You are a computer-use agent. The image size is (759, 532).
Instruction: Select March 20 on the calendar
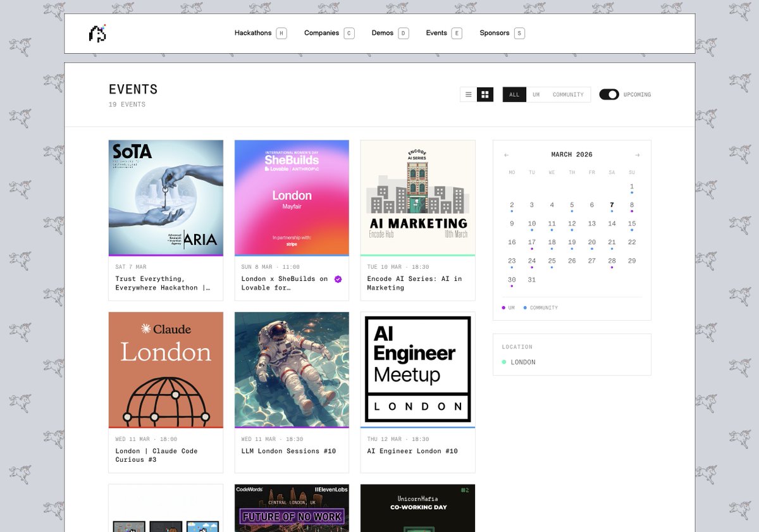592,242
